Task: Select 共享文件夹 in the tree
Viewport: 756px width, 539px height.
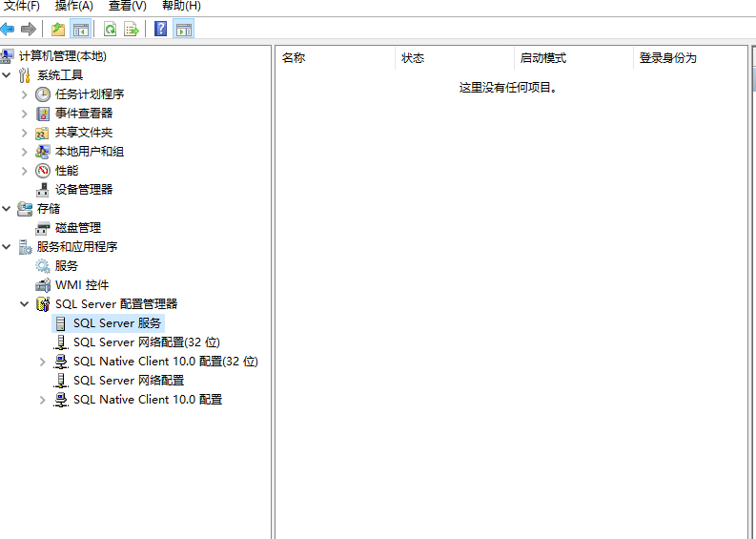Action: 84,133
